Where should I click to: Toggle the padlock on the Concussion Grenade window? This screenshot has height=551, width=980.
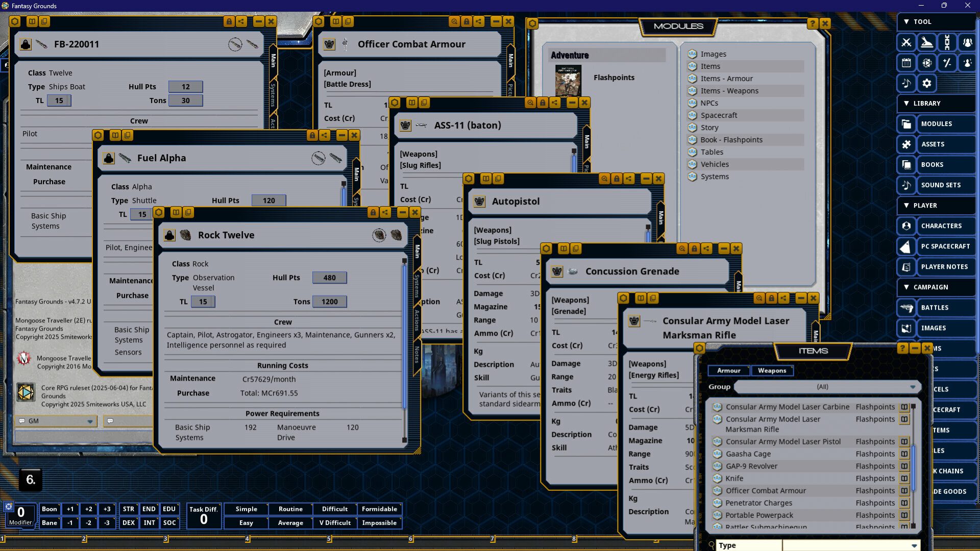tap(694, 248)
